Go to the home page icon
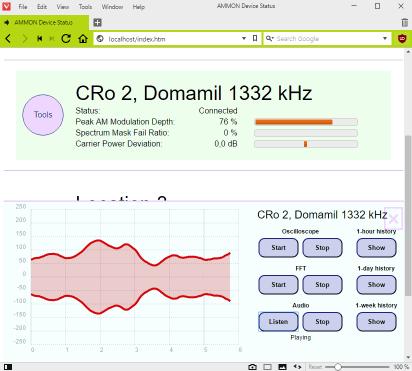412x371 pixels. coord(83,39)
